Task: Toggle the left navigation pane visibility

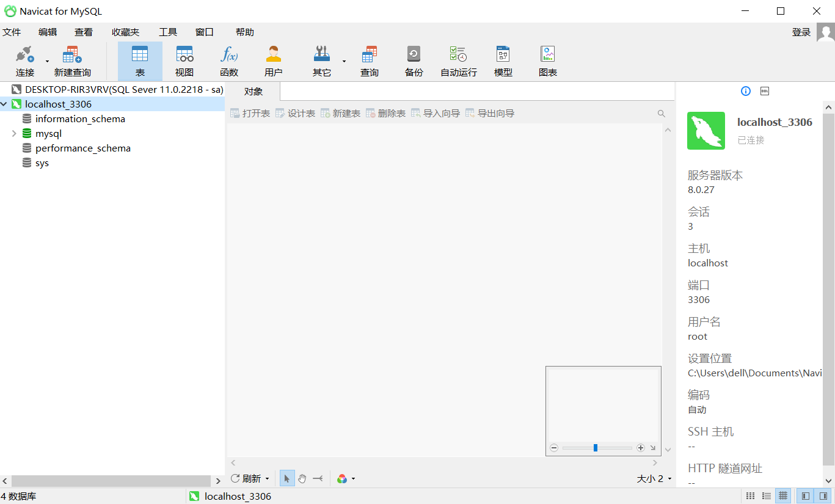Action: [x=806, y=496]
